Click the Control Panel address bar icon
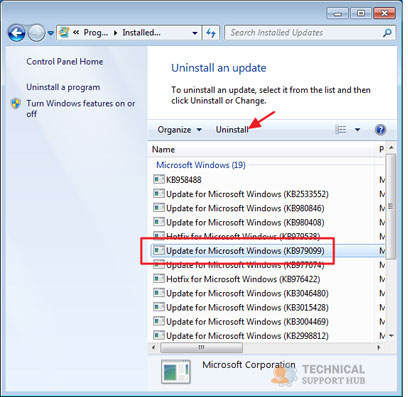408x397 pixels. (x=64, y=32)
